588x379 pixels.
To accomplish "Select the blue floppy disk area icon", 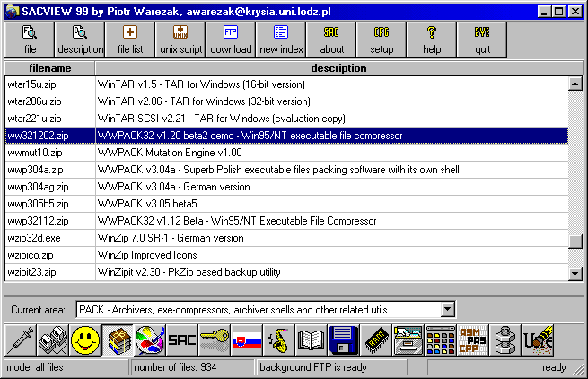I will tap(344, 340).
